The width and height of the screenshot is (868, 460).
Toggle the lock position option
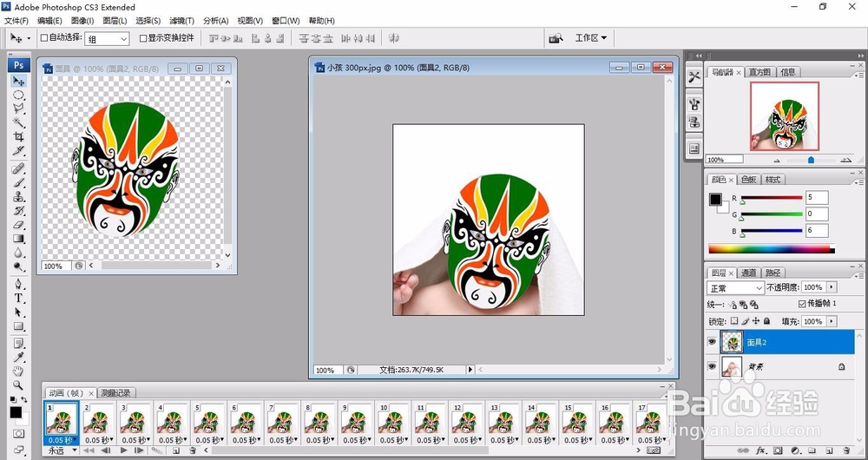[756, 321]
